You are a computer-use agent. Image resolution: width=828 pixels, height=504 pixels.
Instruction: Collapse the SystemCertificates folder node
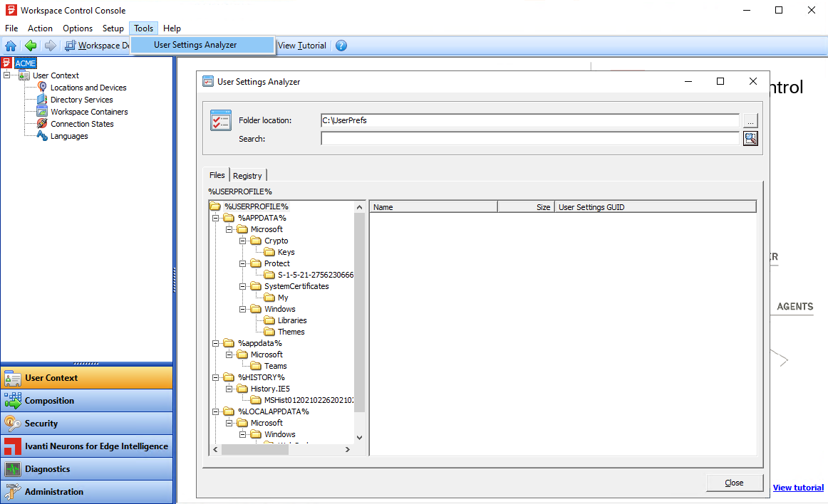point(242,286)
